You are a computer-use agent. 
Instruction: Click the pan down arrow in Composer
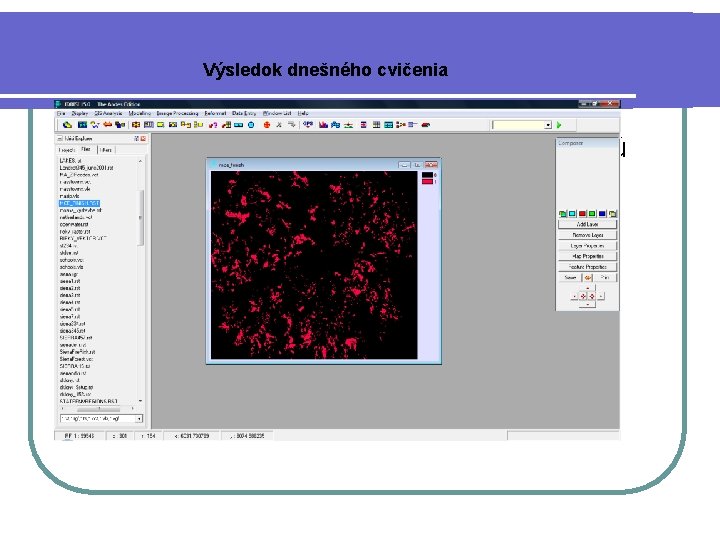(x=587, y=304)
